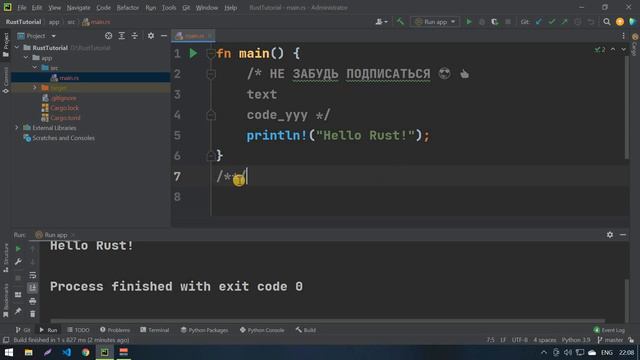640x360 pixels.
Task: Toggle the Project tool window sidebar button
Action: pyautogui.click(x=5, y=44)
